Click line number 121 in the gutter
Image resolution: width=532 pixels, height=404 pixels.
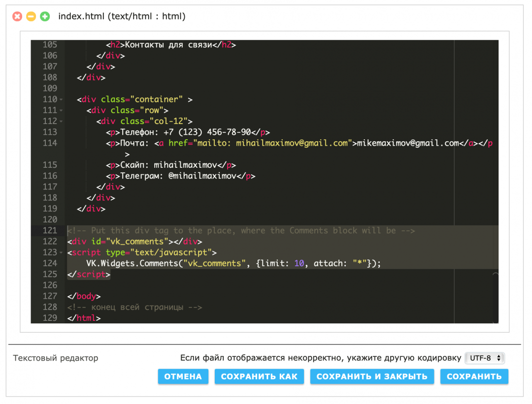click(x=50, y=231)
